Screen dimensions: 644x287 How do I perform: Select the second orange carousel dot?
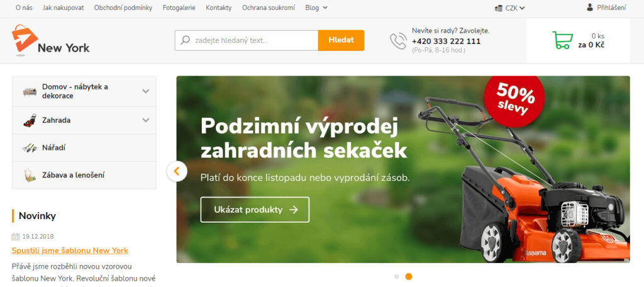tap(409, 276)
